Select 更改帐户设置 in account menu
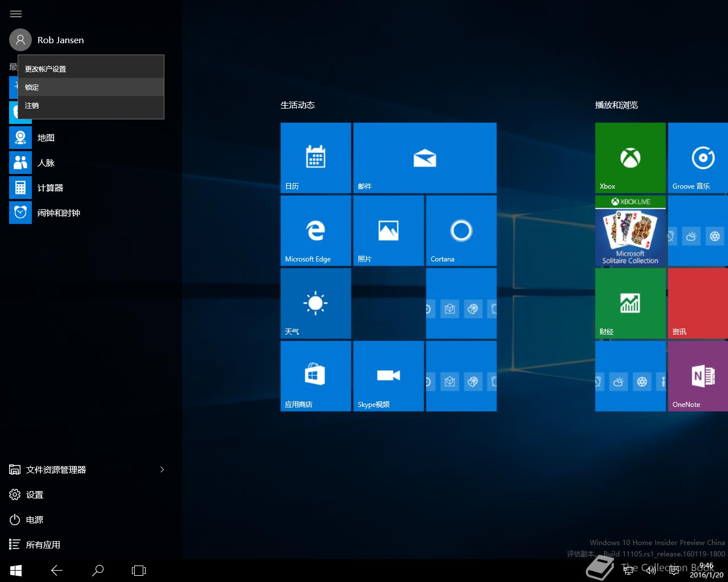The height and width of the screenshot is (582, 728). [x=91, y=69]
